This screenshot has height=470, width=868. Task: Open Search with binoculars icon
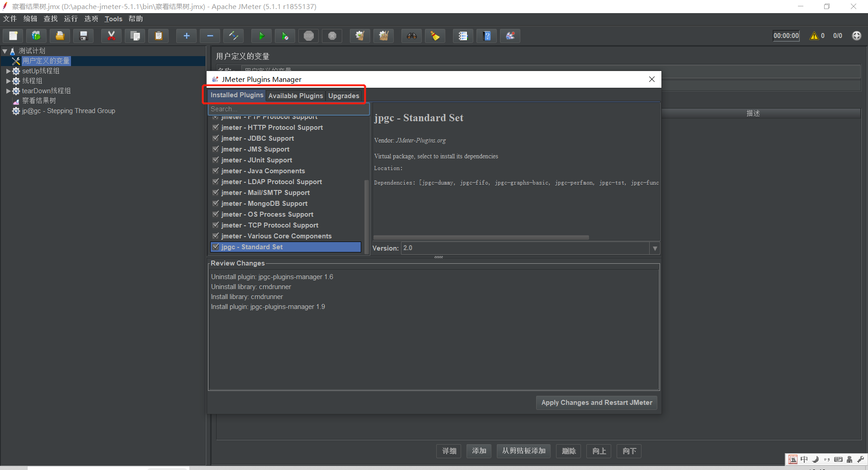click(411, 36)
